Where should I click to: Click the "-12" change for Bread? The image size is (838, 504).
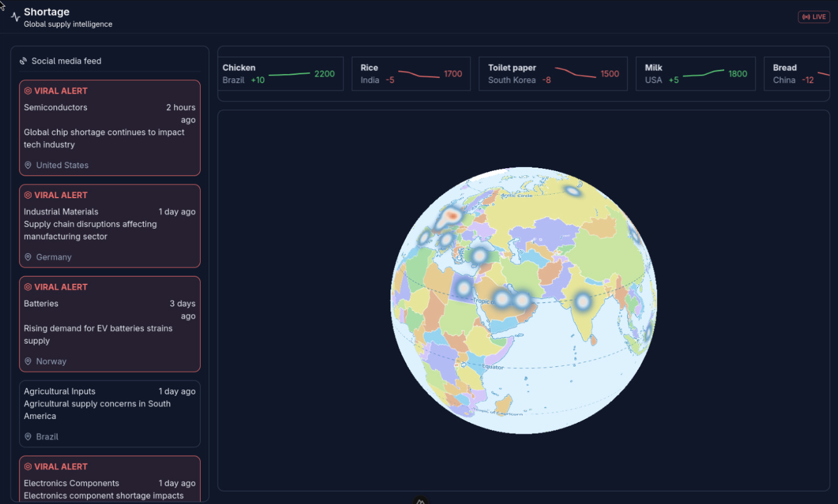(x=808, y=80)
